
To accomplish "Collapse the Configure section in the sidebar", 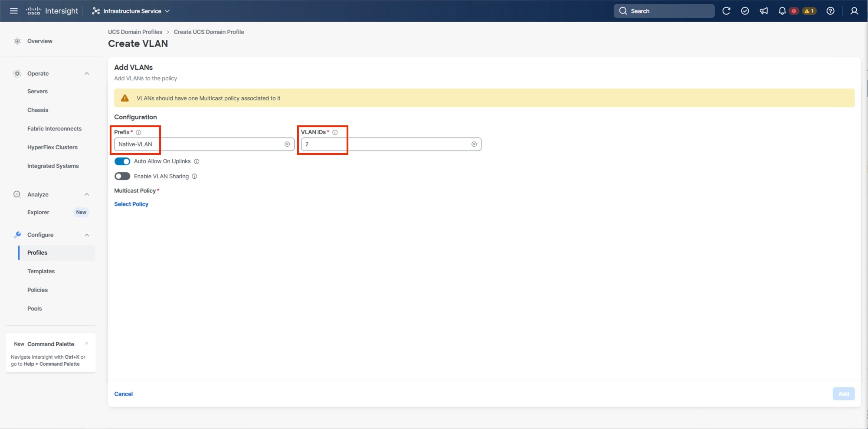I will pyautogui.click(x=87, y=235).
